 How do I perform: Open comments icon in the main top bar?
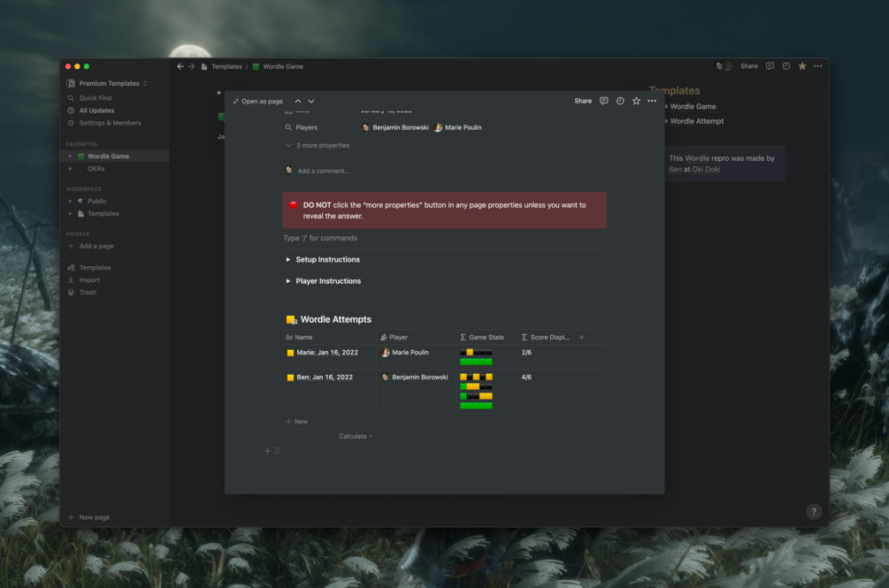(x=770, y=66)
